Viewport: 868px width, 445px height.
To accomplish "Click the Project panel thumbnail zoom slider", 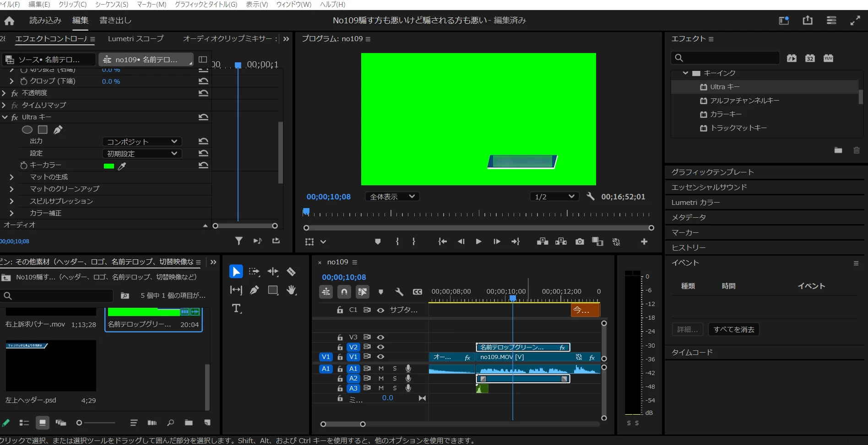I will pos(96,423).
